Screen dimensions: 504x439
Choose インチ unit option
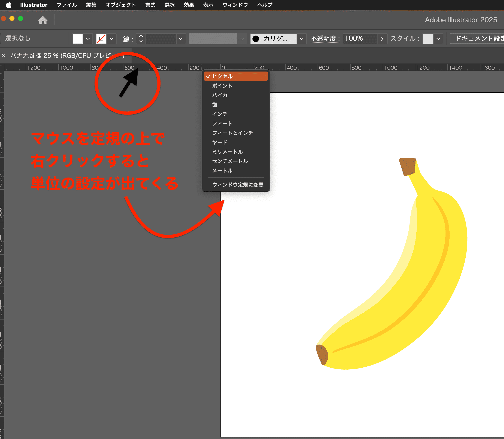[220, 114]
